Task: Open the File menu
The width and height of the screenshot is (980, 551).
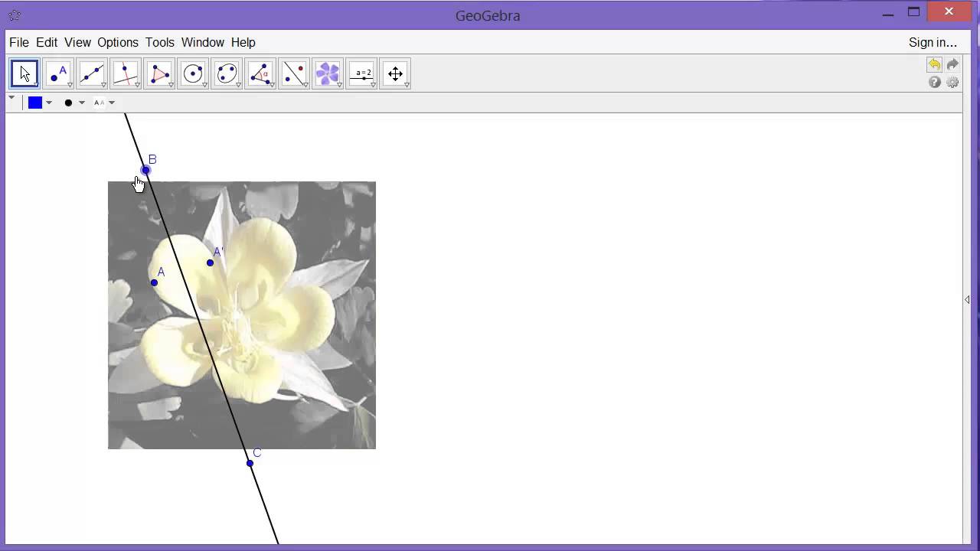Action: [x=19, y=42]
